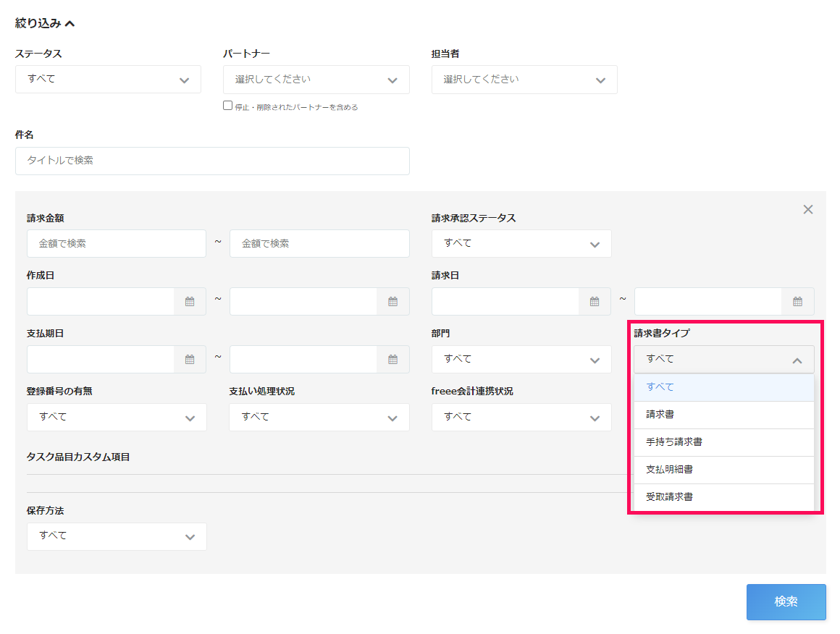Open the 担当者 dropdown
This screenshot has width=840, height=634.
click(x=524, y=80)
